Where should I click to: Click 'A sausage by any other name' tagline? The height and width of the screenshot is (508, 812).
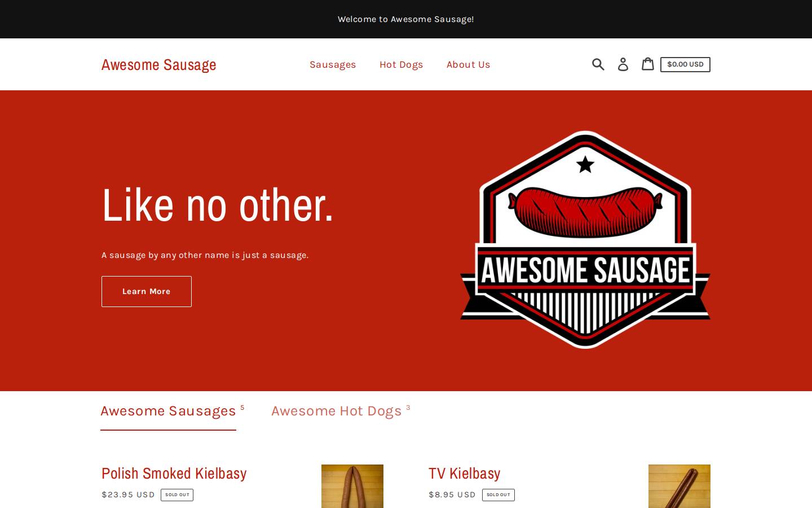pos(205,255)
